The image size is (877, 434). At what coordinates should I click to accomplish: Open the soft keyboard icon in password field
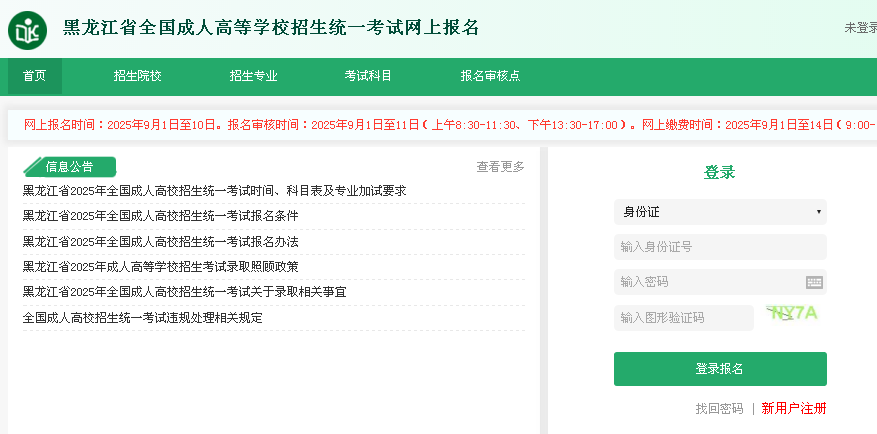[814, 282]
